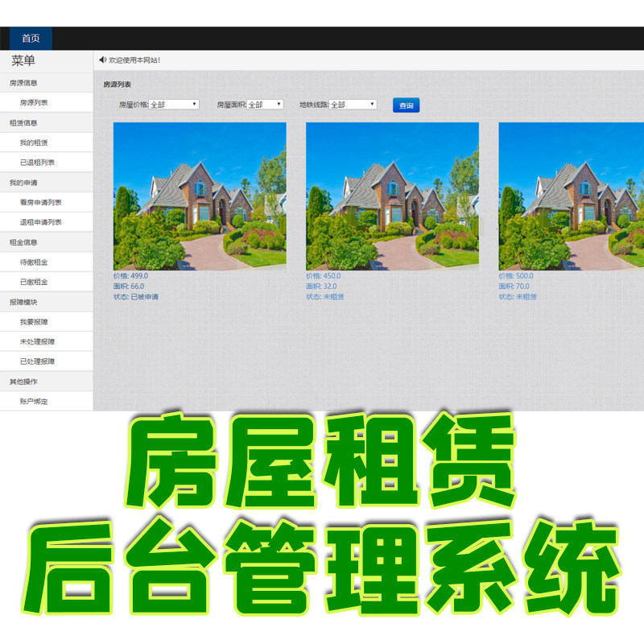
Task: Open the 首页 tab in top bar
Action: pyautogui.click(x=31, y=39)
